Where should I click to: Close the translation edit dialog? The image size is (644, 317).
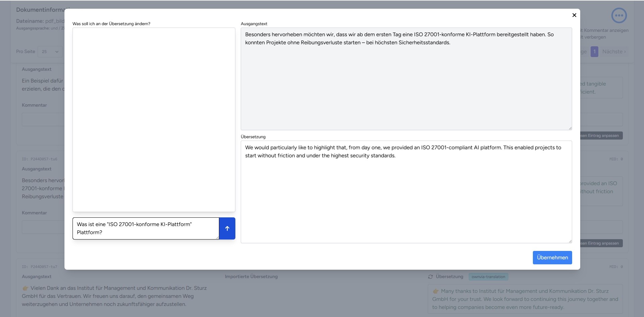pyautogui.click(x=574, y=15)
